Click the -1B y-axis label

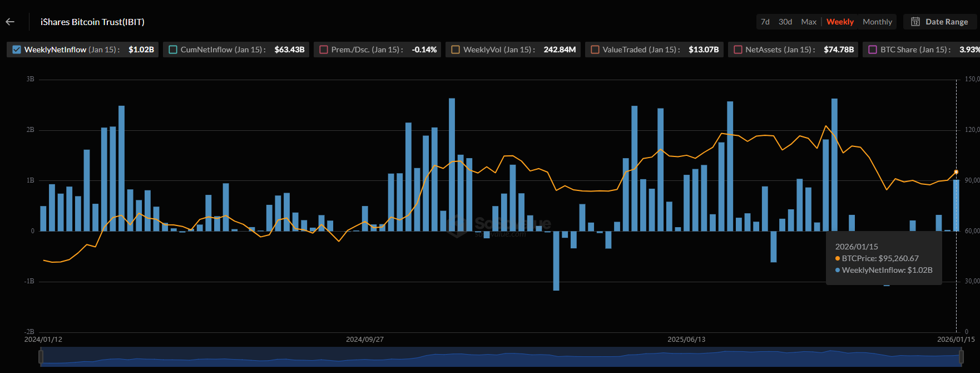[x=29, y=281]
